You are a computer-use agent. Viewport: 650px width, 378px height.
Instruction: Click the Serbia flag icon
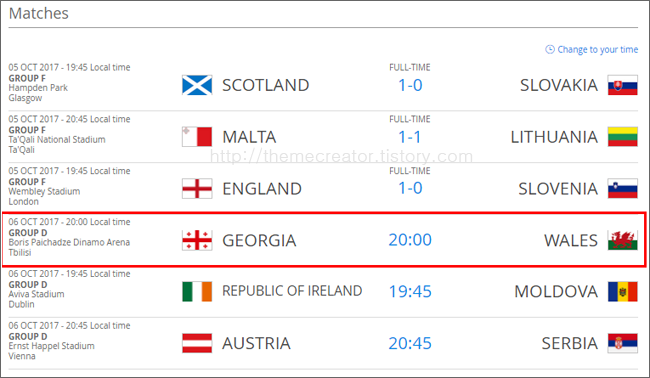pyautogui.click(x=623, y=343)
